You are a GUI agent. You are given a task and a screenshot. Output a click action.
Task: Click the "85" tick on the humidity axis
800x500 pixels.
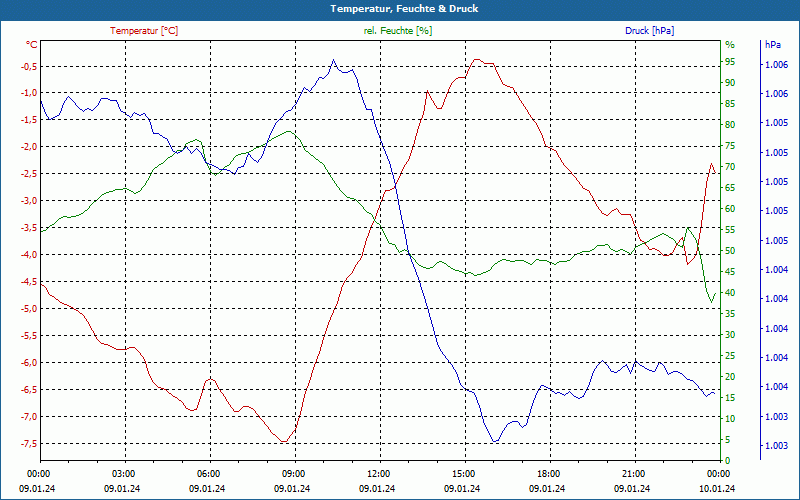click(730, 104)
